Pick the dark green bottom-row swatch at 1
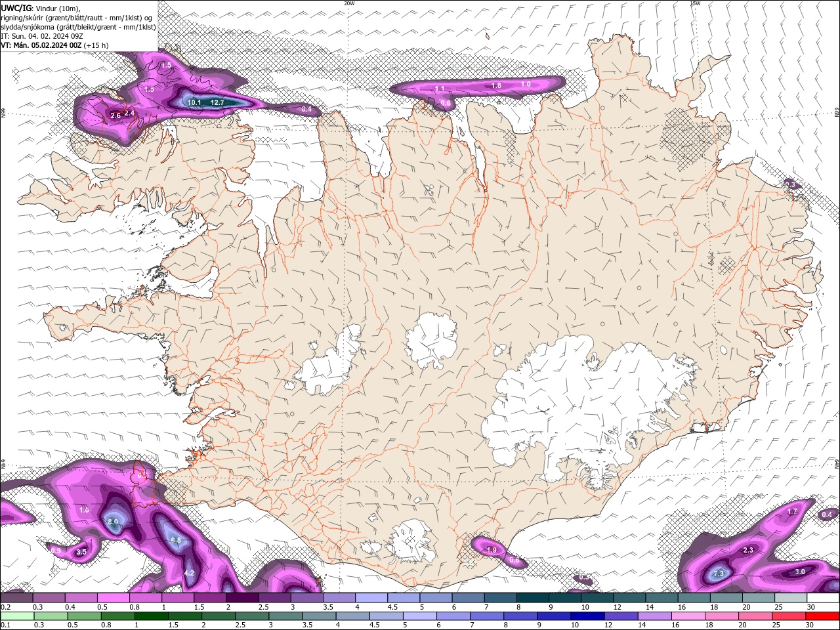 pos(152,616)
